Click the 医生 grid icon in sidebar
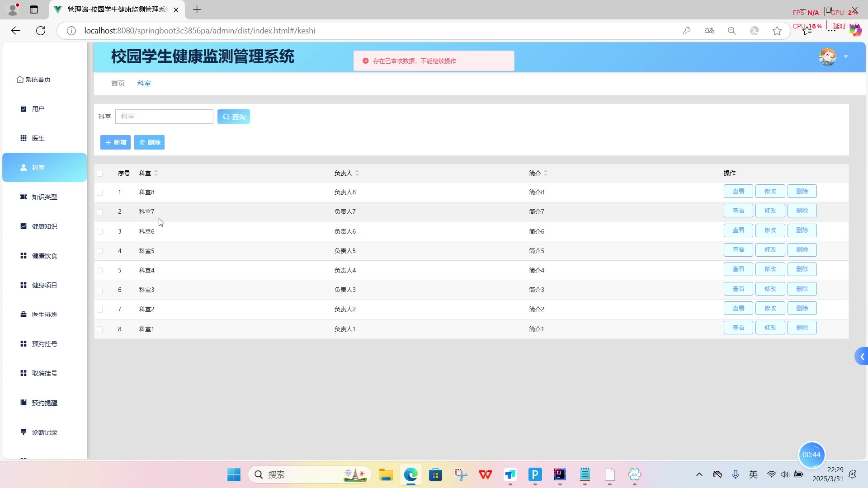 (x=24, y=138)
